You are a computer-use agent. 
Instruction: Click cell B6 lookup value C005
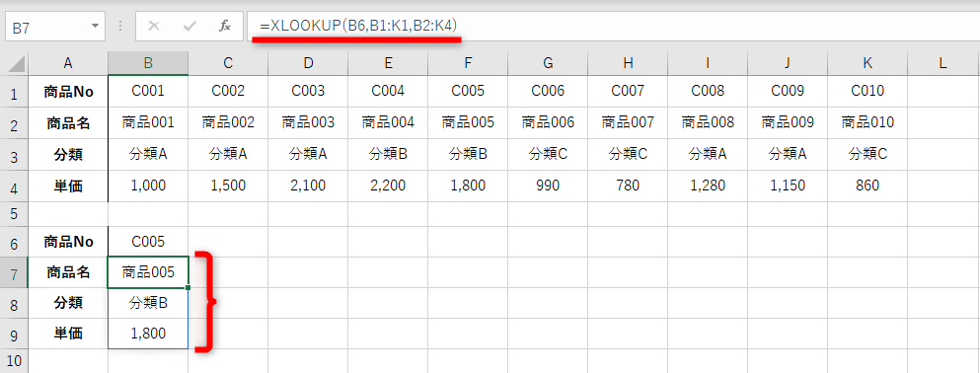pos(148,242)
